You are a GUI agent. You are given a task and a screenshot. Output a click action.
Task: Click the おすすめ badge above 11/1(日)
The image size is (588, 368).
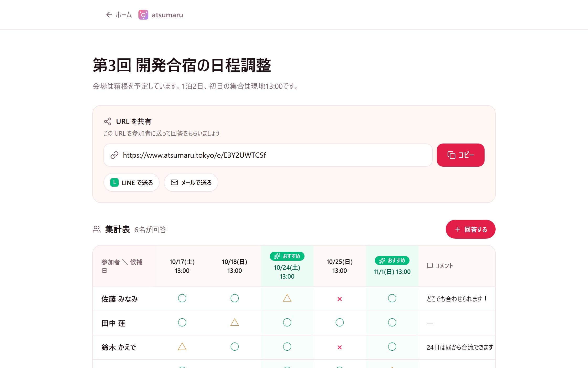392,260
